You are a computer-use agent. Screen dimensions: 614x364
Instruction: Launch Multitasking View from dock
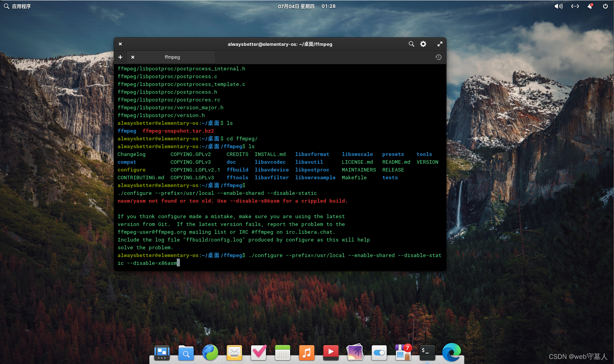(162, 353)
